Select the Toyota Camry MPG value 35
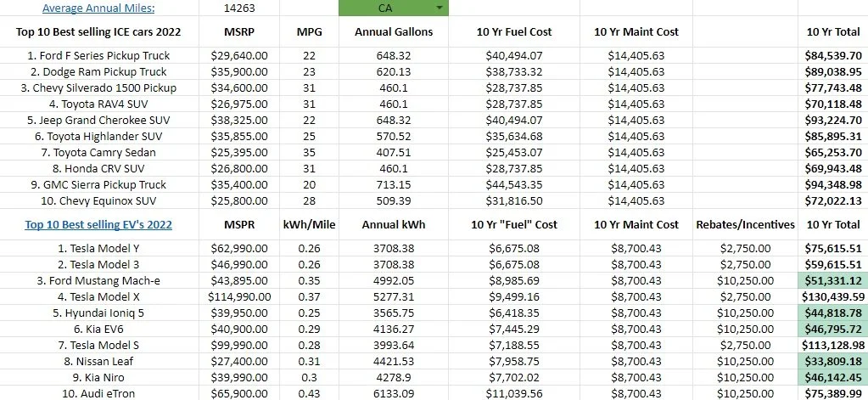The image size is (868, 400). (x=309, y=152)
